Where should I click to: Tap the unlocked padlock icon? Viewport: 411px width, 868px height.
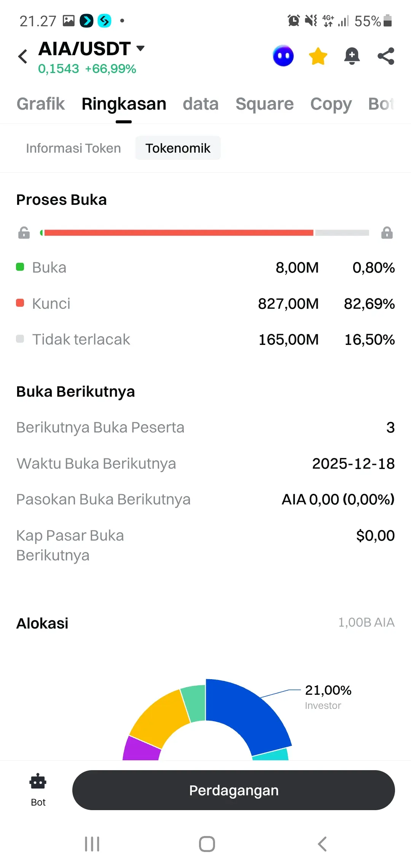[x=24, y=233]
